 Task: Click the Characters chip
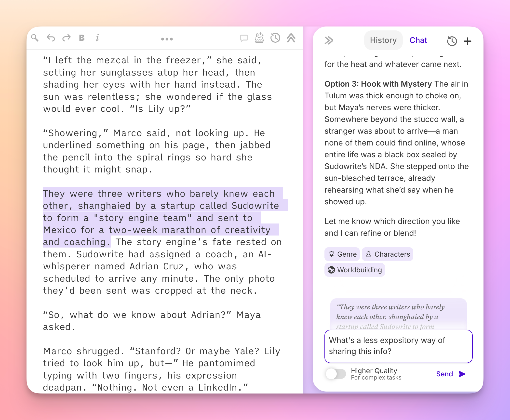pos(388,254)
